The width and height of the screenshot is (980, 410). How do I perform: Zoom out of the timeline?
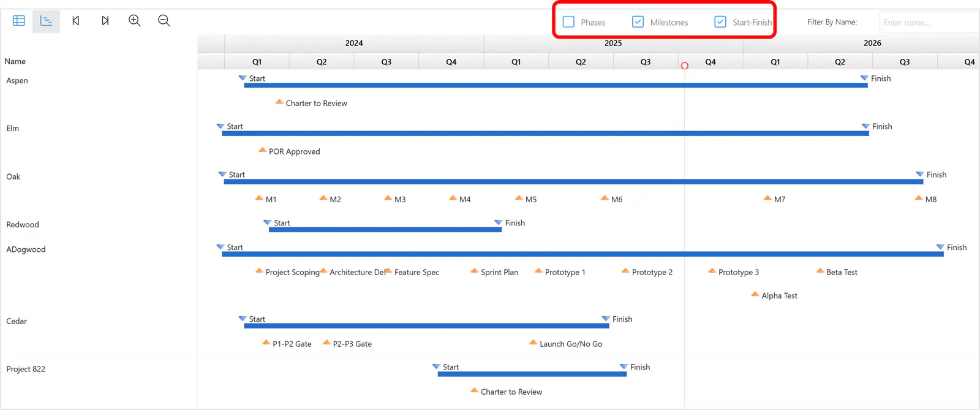click(164, 21)
